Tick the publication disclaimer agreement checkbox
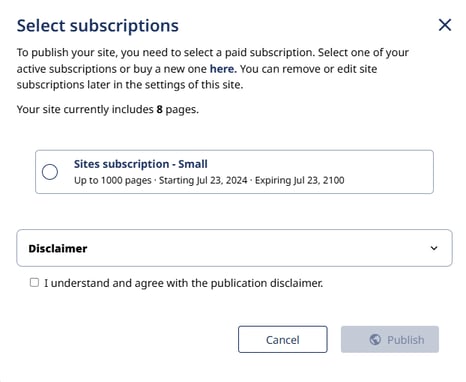This screenshot has width=466, height=382. (x=34, y=283)
